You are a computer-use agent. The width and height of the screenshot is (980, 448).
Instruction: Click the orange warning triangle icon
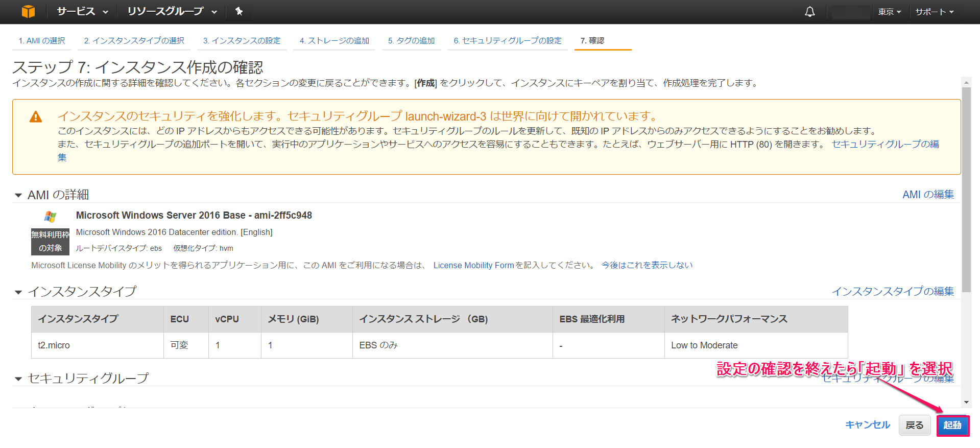36,117
